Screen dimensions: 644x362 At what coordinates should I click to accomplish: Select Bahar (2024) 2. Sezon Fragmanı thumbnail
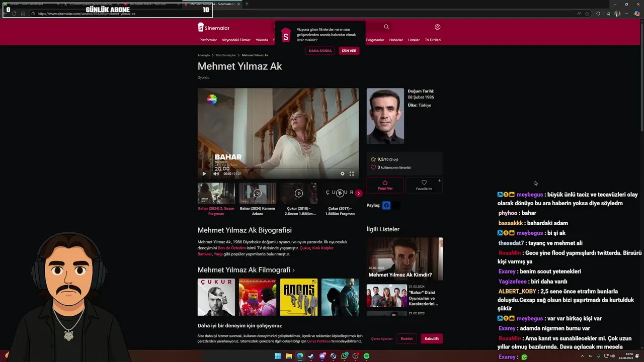pyautogui.click(x=216, y=193)
